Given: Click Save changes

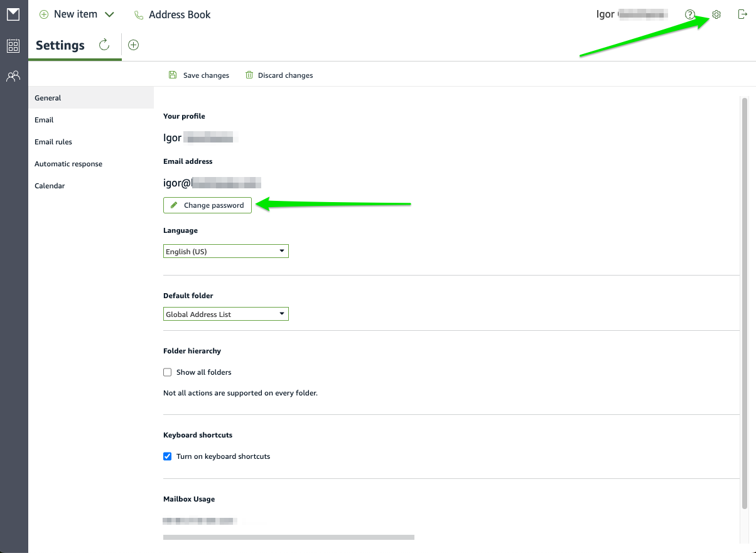Looking at the screenshot, I should (199, 75).
